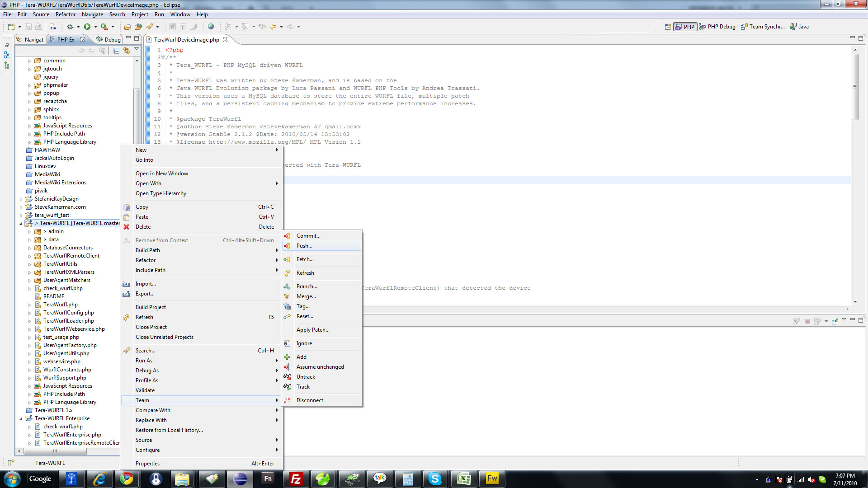Expand the TeraWurflUtils folder
The image size is (868, 488).
[x=30, y=263]
